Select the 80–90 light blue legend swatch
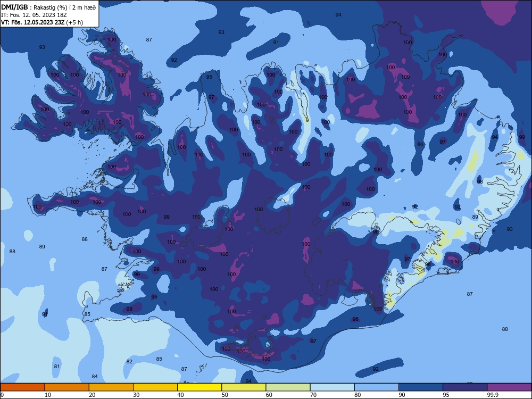 377,387
